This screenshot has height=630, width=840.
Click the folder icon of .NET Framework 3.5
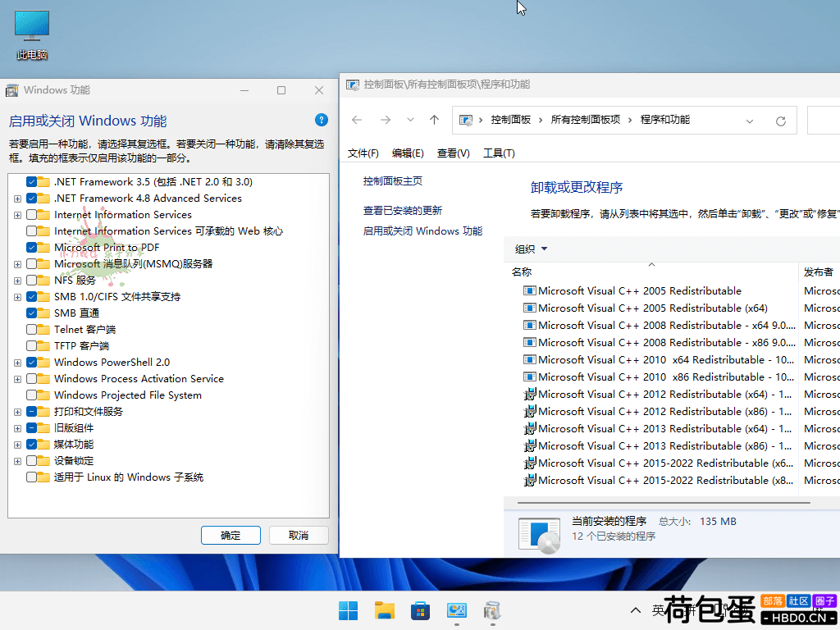[x=44, y=181]
